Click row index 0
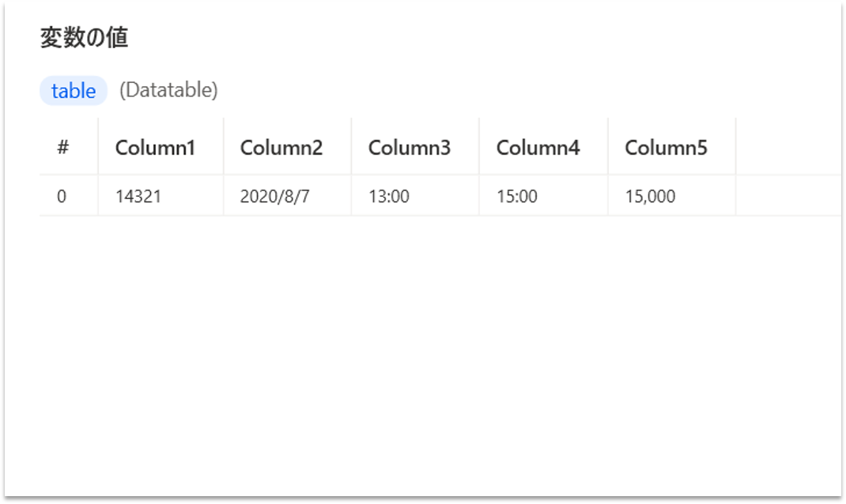Viewport: 846px width, 504px height. [x=62, y=197]
